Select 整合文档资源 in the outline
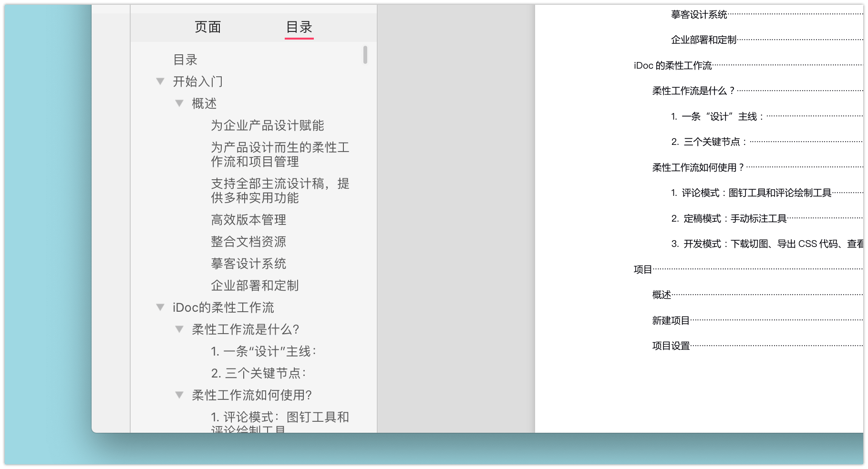Screen dimensions: 868x469 [x=249, y=242]
